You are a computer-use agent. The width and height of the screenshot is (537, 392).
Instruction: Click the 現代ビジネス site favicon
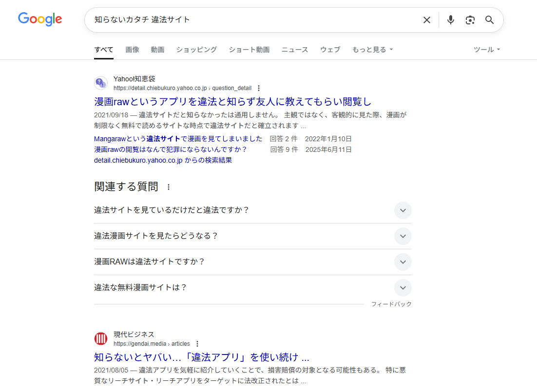(x=100, y=338)
